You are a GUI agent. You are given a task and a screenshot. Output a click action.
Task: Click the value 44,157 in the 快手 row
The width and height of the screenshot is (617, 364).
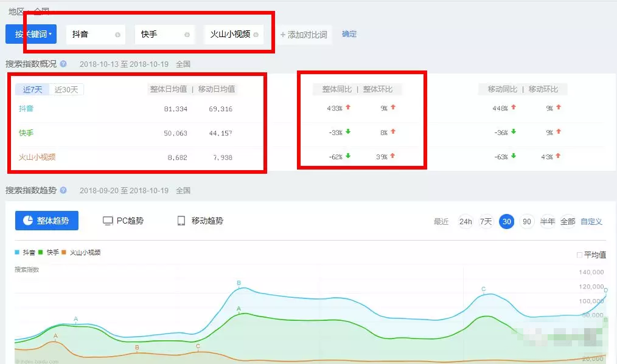click(220, 133)
